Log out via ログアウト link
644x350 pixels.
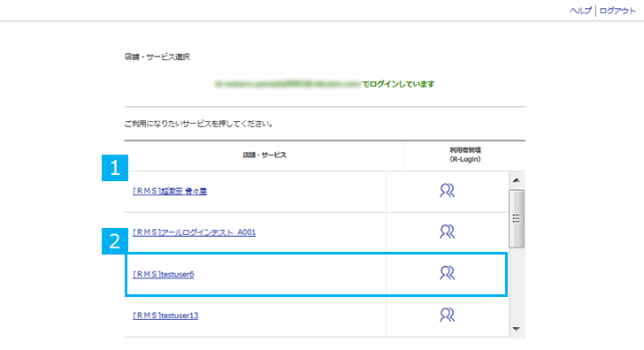(x=617, y=11)
